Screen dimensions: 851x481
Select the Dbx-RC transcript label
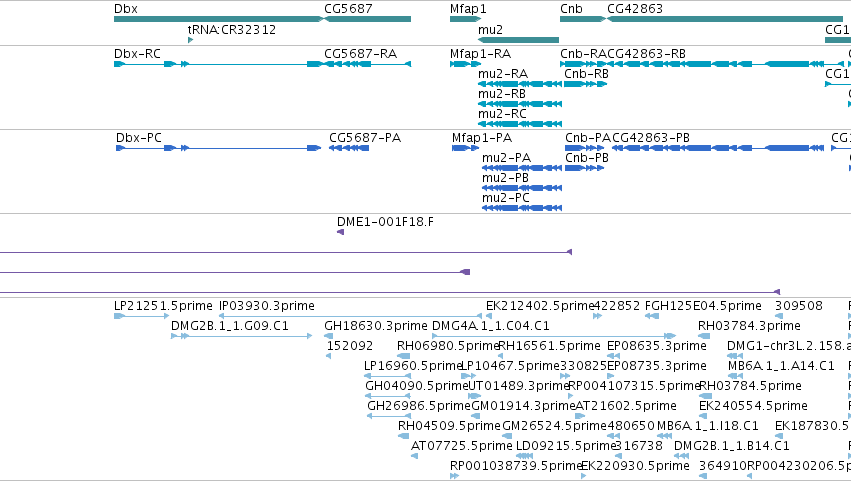coord(137,54)
